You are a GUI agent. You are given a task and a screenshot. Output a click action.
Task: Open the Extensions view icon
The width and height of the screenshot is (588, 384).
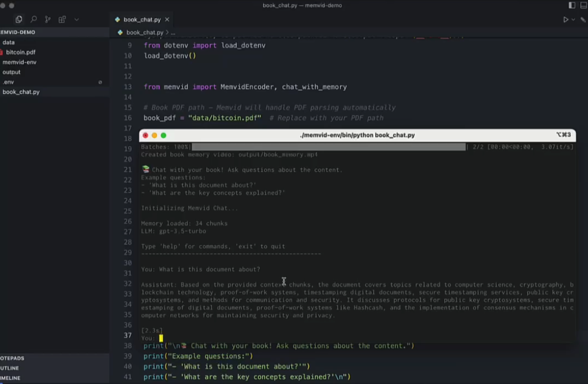point(62,19)
